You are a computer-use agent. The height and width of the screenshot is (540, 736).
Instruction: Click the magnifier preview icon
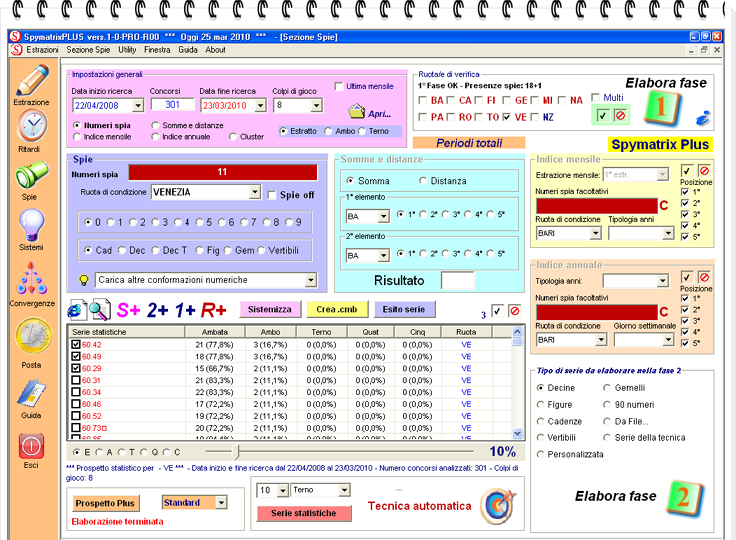100,310
